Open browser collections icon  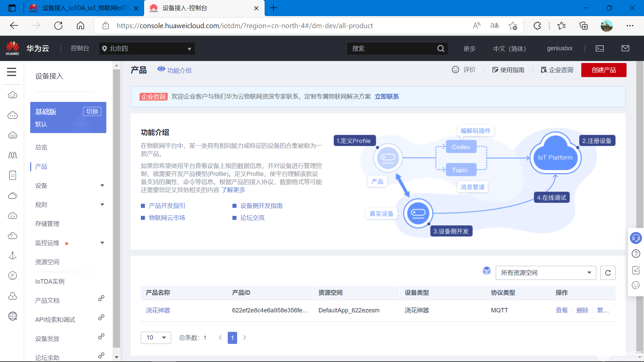pyautogui.click(x=584, y=26)
